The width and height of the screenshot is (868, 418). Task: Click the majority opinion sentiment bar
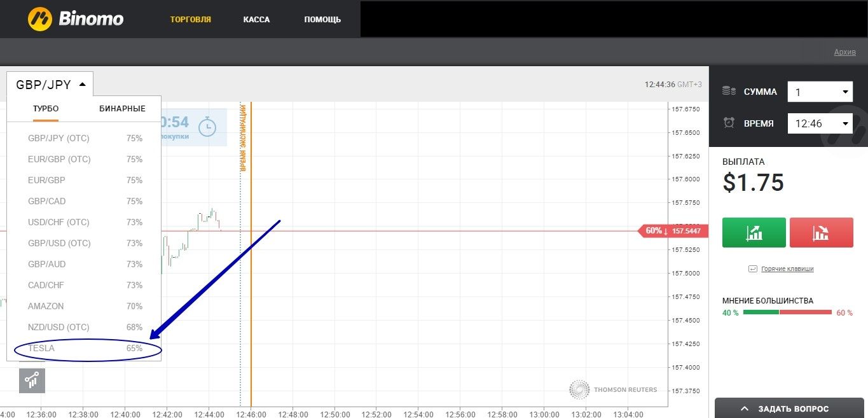pyautogui.click(x=787, y=312)
